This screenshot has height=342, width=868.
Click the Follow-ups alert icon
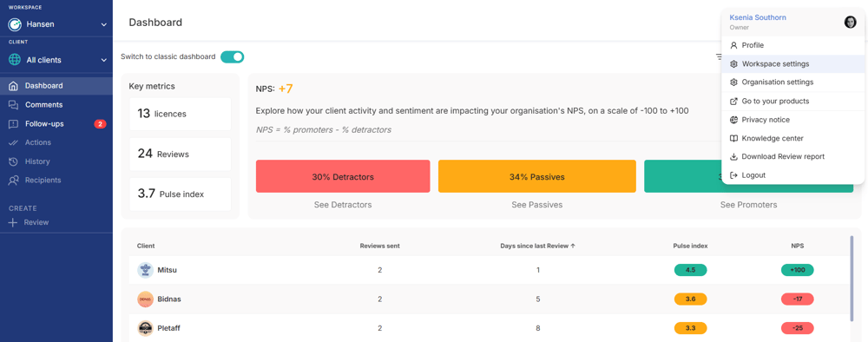(14, 124)
